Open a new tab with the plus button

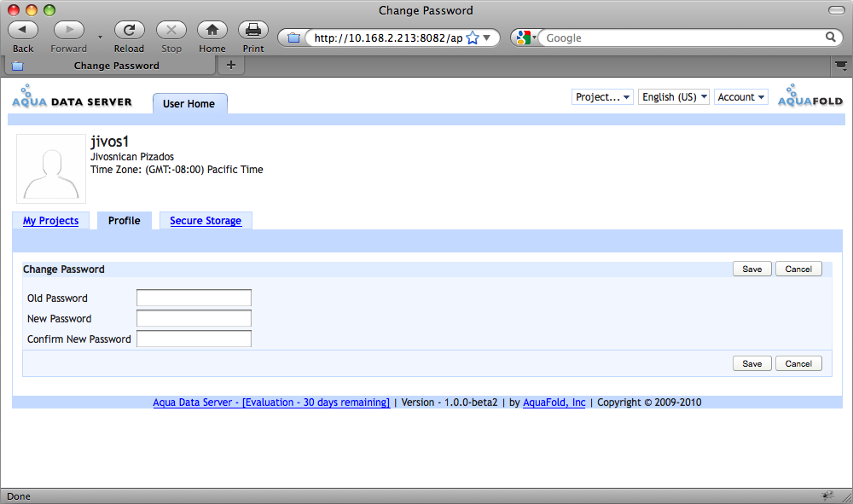click(x=231, y=66)
